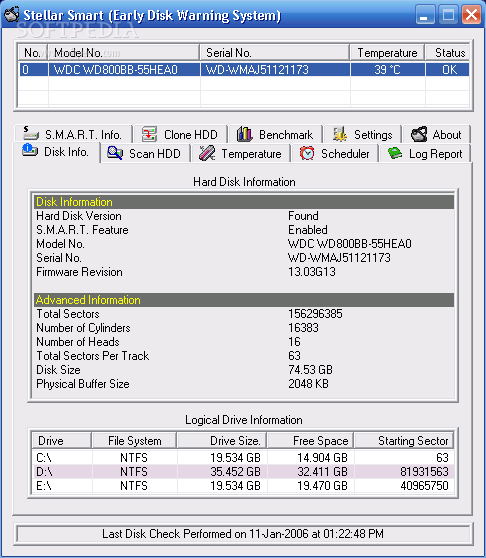Click the Starting Sector column header
This screenshot has height=558, width=486.
[x=404, y=441]
